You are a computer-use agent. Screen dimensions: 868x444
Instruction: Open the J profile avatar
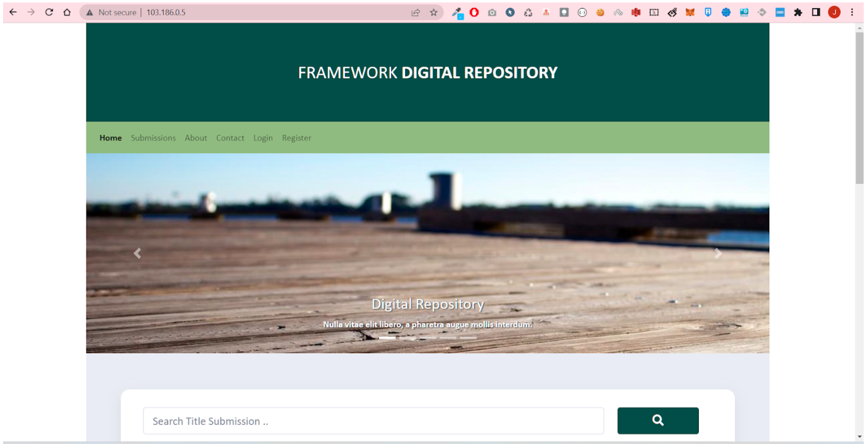click(x=834, y=12)
